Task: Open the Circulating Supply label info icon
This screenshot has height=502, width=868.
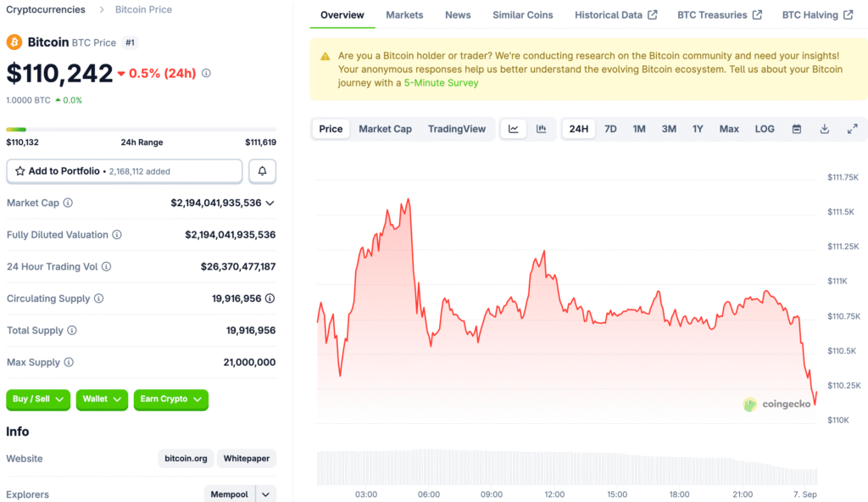Action: (98, 298)
